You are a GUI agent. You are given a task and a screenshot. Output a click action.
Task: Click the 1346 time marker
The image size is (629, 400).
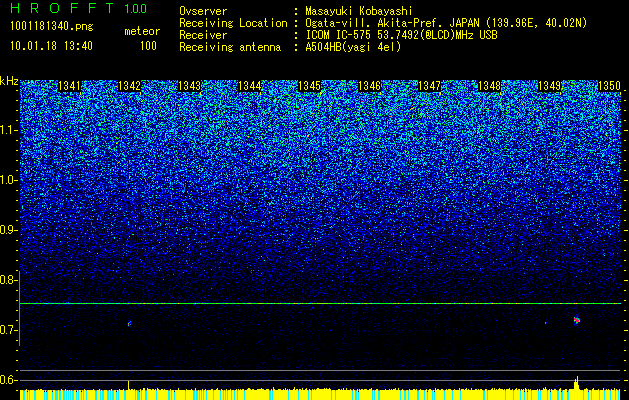pyautogui.click(x=369, y=86)
